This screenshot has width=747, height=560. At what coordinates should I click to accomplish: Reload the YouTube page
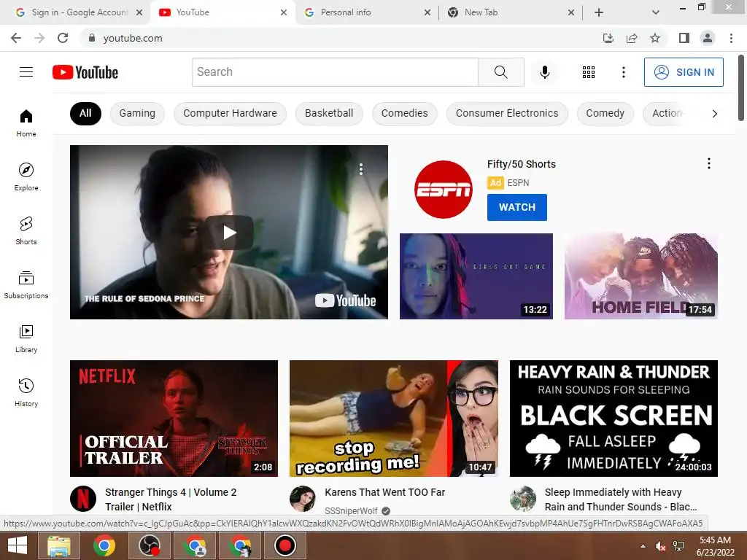tap(63, 38)
